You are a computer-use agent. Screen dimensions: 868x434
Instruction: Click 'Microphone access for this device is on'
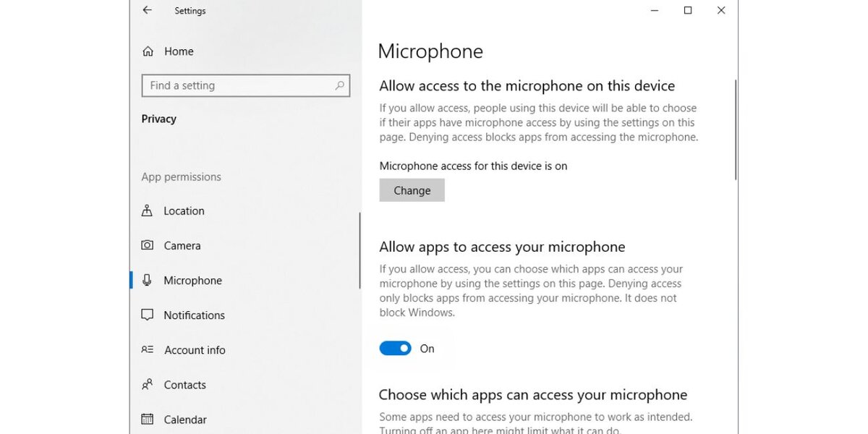pos(473,166)
